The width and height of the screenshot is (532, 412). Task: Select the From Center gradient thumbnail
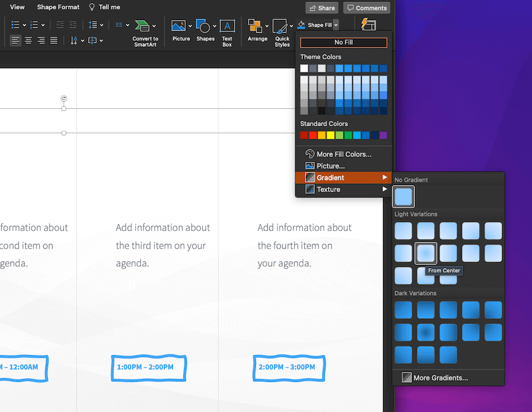pyautogui.click(x=426, y=253)
